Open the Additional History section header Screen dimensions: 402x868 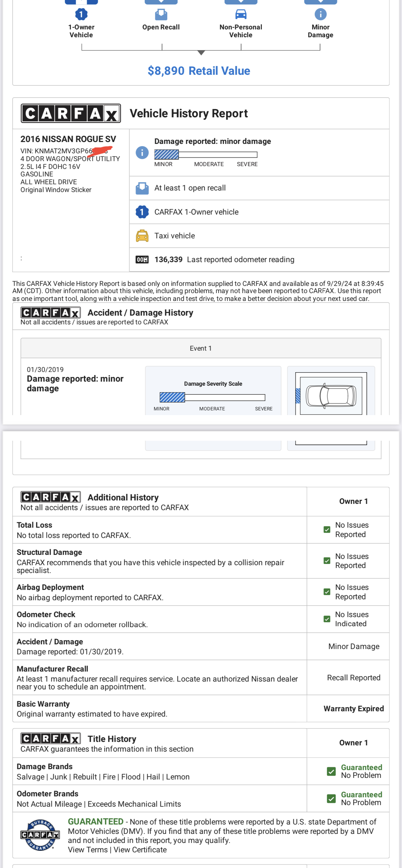click(x=123, y=497)
